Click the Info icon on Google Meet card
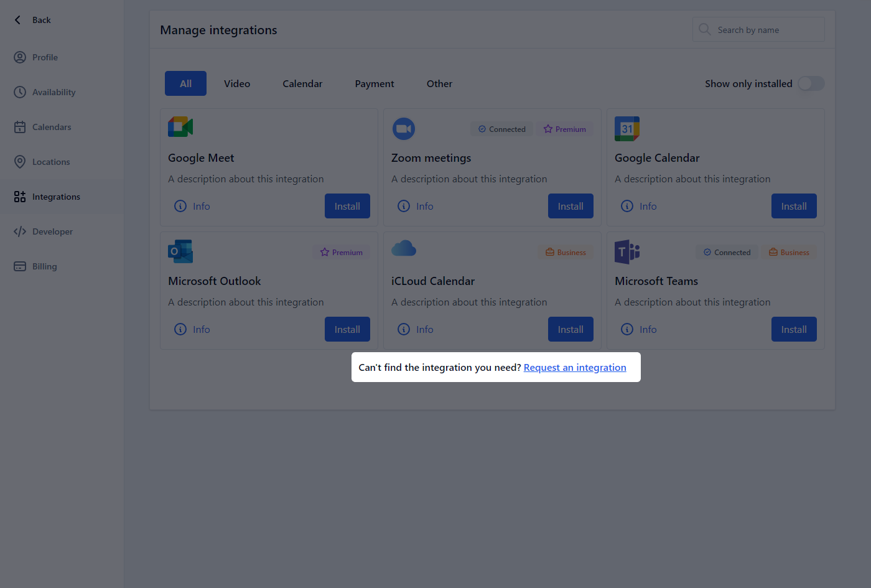871x588 pixels. tap(180, 206)
